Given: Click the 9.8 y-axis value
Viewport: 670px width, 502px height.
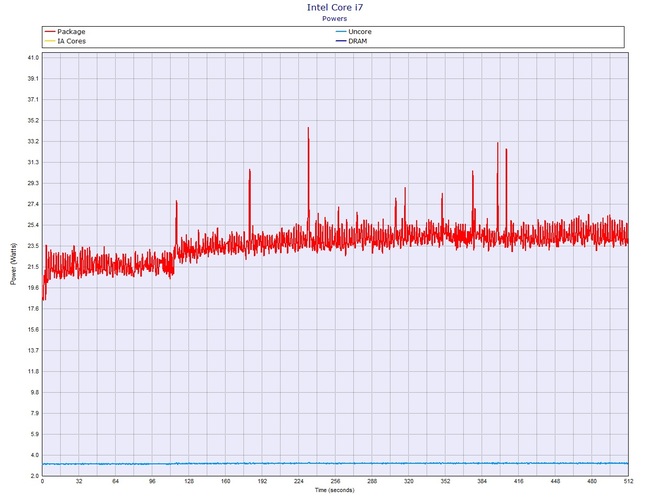Looking at the screenshot, I should coord(34,392).
